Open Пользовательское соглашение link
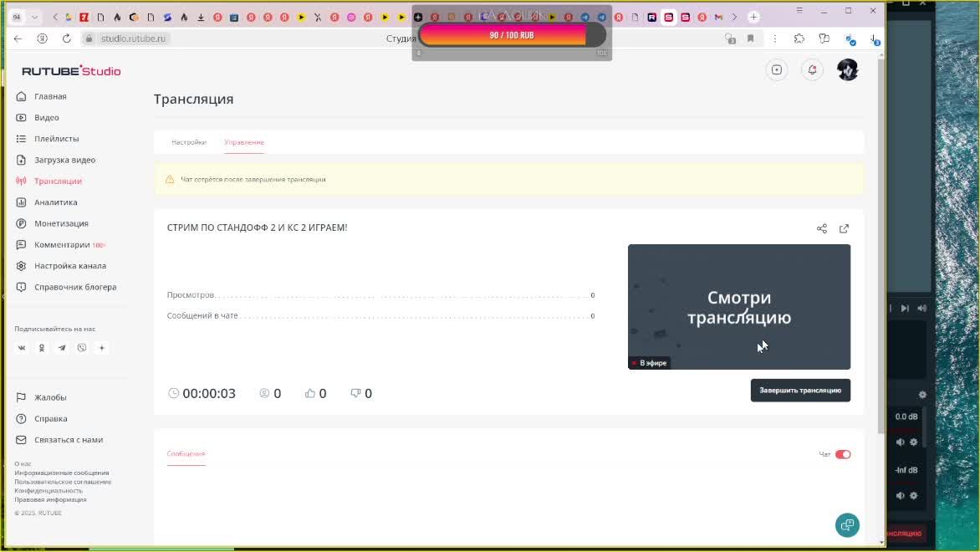The width and height of the screenshot is (980, 552). pyautogui.click(x=63, y=482)
